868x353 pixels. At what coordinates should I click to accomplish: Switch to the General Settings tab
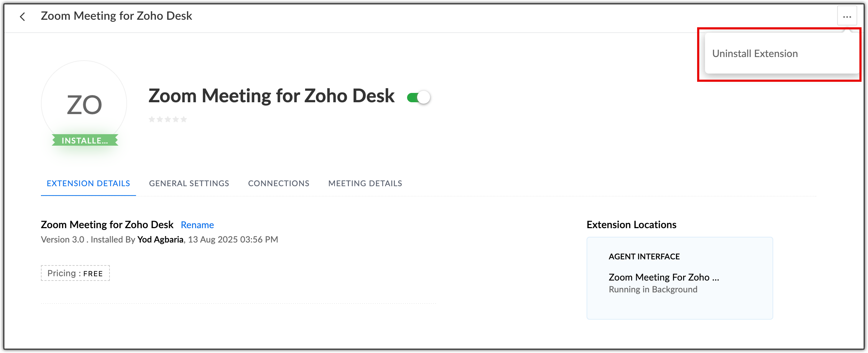tap(189, 184)
